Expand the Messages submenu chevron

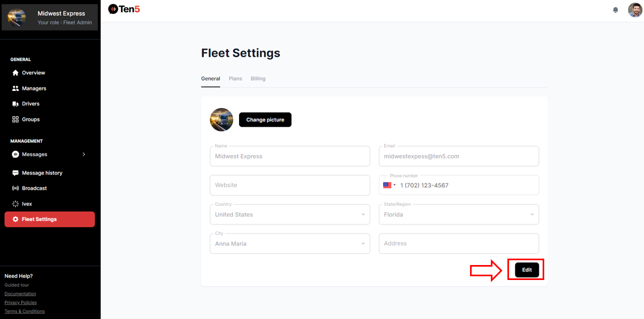pos(84,154)
